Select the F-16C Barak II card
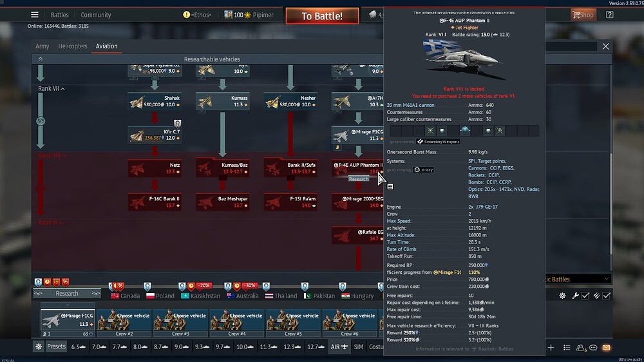Image resolution: width=644 pixels, height=362 pixels. point(155,202)
